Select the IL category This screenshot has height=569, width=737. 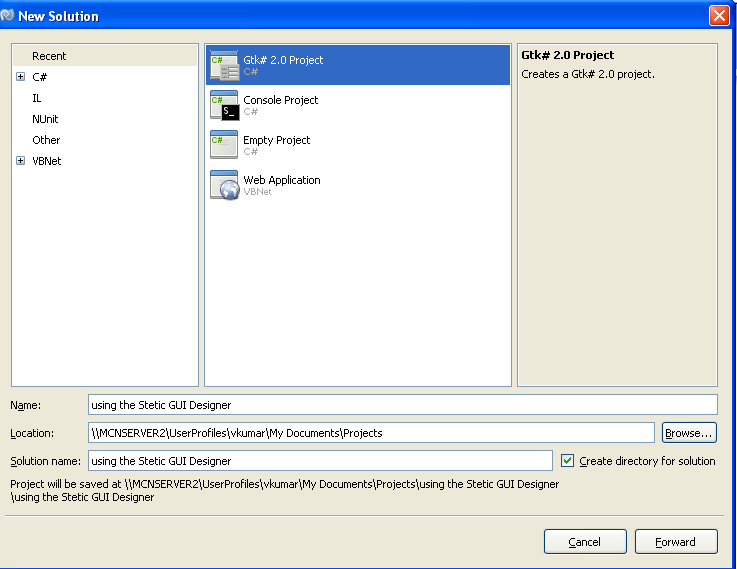[37, 98]
